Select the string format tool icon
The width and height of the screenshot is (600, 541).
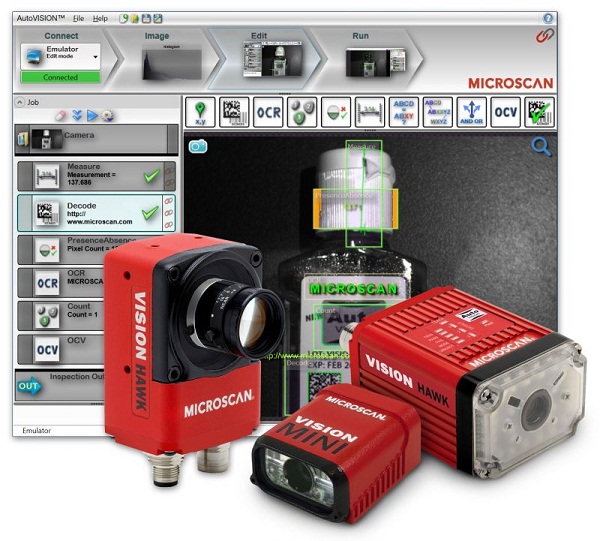pos(438,112)
